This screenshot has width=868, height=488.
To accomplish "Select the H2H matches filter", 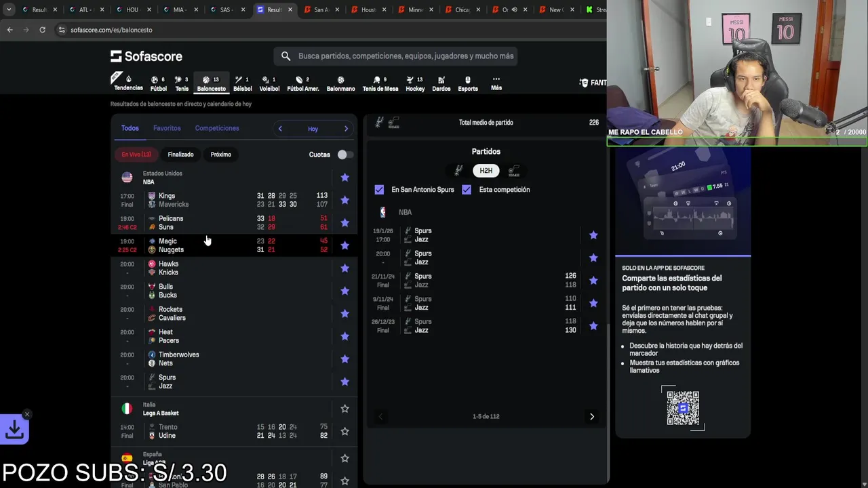I will coord(486,171).
